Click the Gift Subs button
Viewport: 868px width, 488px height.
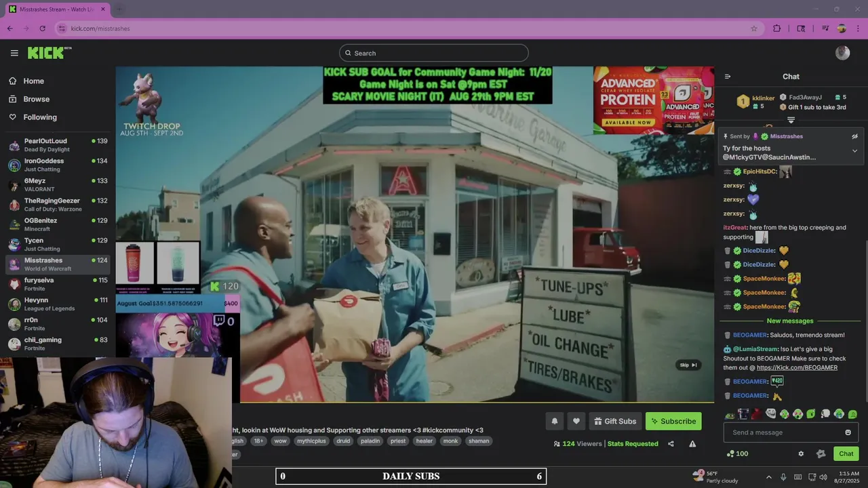615,421
